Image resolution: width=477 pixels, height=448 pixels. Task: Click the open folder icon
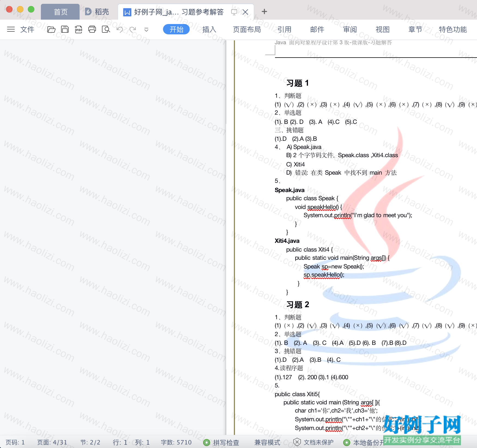point(51,29)
